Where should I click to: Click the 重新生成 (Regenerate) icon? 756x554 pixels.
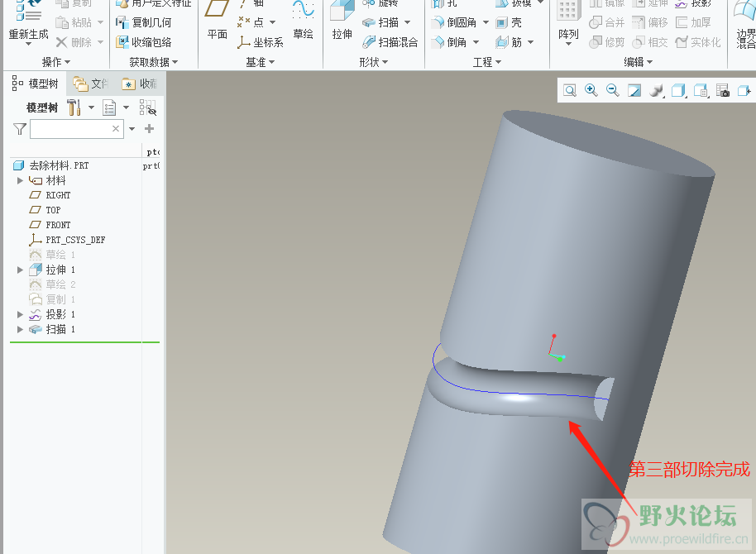28,11
